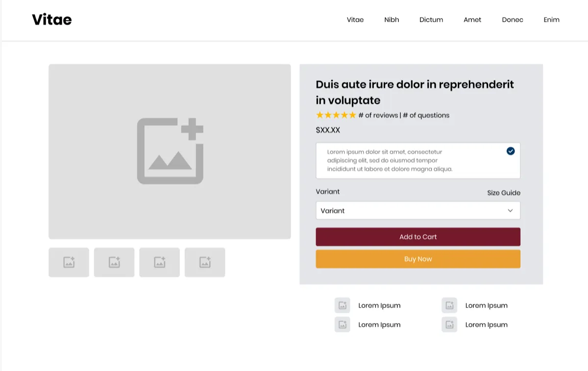Open the Enim navigation link
Screen dimensions: 588x371
[x=551, y=20]
